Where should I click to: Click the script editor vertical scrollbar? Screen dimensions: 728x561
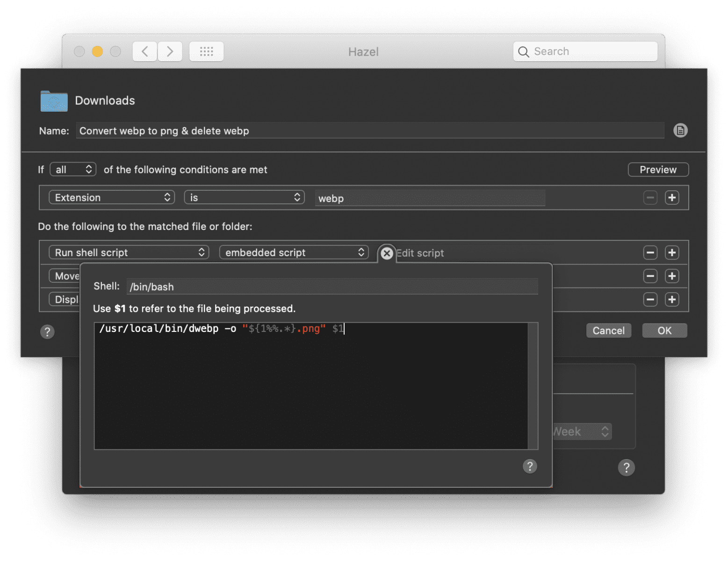pyautogui.click(x=533, y=386)
